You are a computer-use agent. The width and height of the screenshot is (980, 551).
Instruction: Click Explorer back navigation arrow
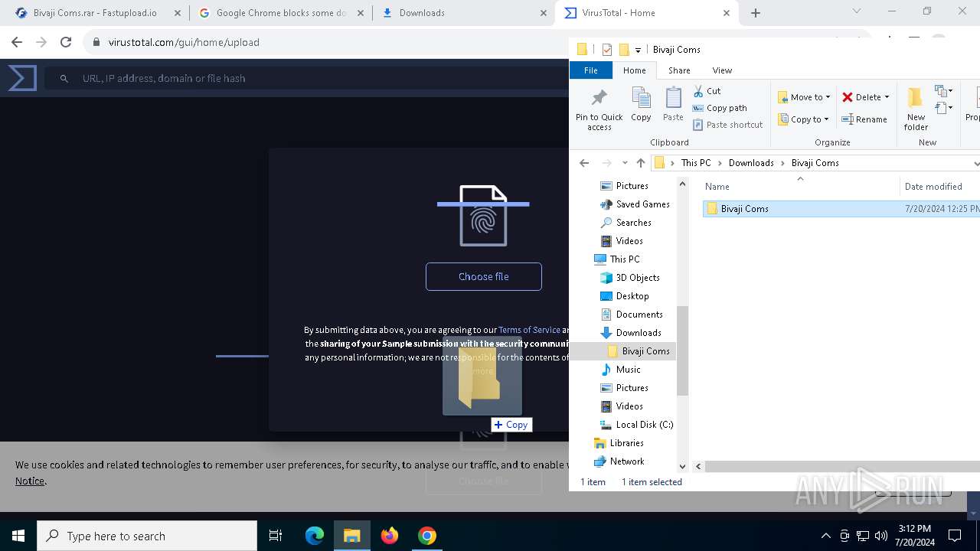tap(584, 163)
